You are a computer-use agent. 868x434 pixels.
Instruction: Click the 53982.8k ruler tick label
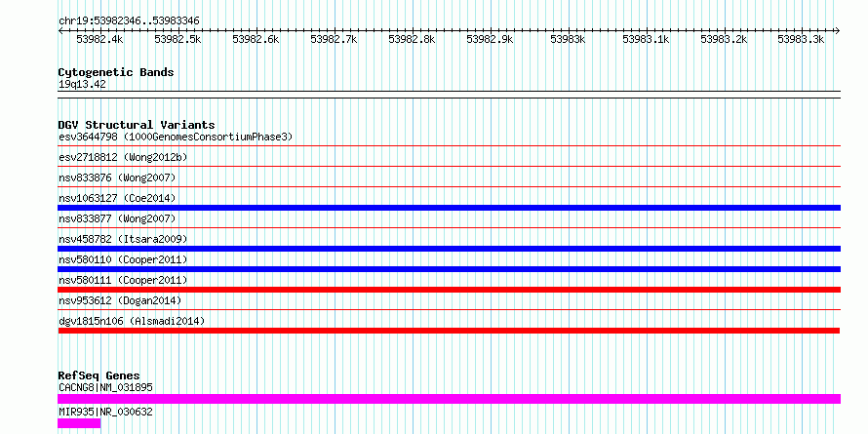(412, 39)
